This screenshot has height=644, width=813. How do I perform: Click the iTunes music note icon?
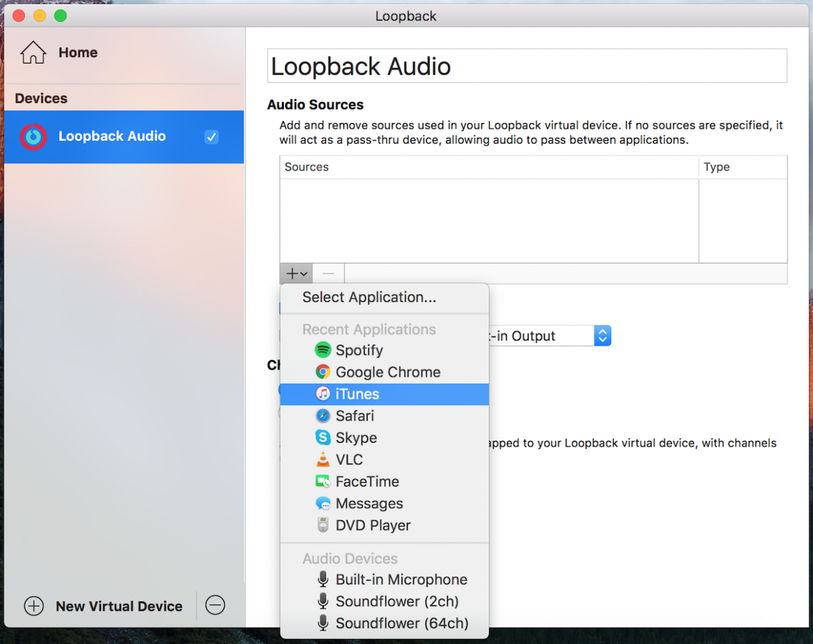[323, 393]
